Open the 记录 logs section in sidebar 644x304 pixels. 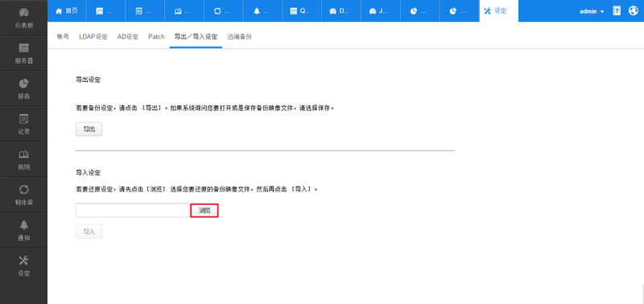click(x=24, y=125)
